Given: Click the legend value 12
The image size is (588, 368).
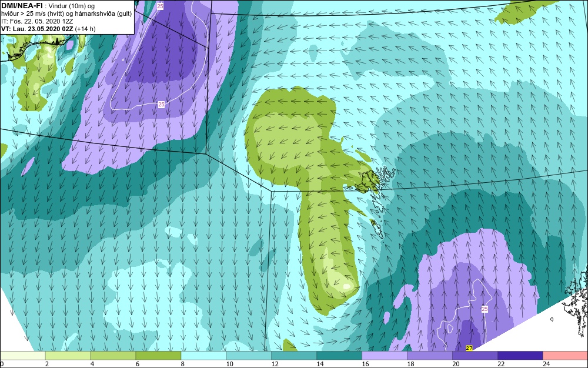Looking at the screenshot, I should [275, 364].
